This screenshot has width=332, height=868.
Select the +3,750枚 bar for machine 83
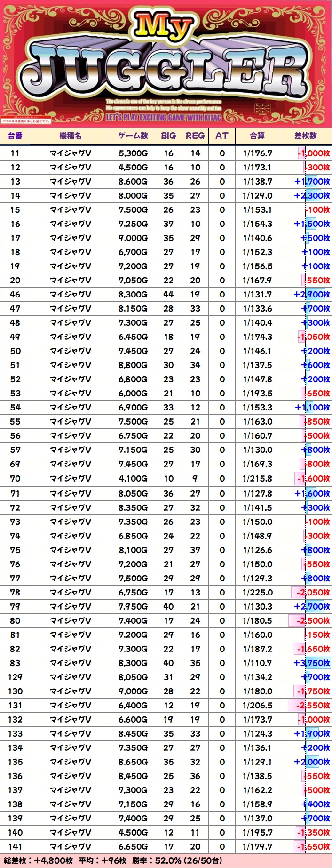[312, 663]
